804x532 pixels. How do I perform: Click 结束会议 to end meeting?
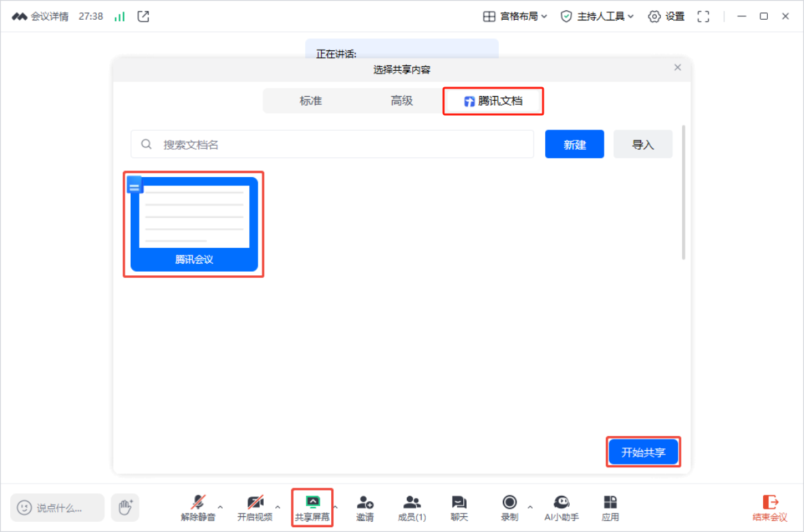click(x=770, y=508)
